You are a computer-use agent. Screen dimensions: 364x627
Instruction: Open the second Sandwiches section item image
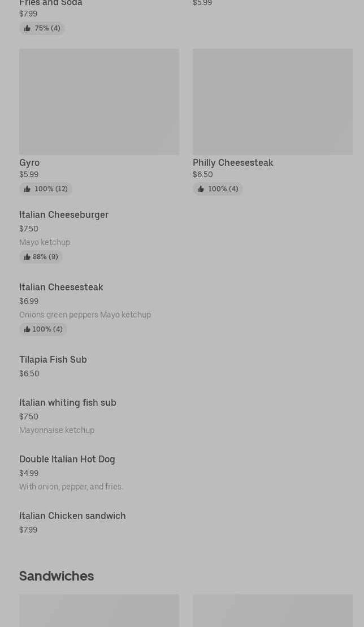point(272,611)
